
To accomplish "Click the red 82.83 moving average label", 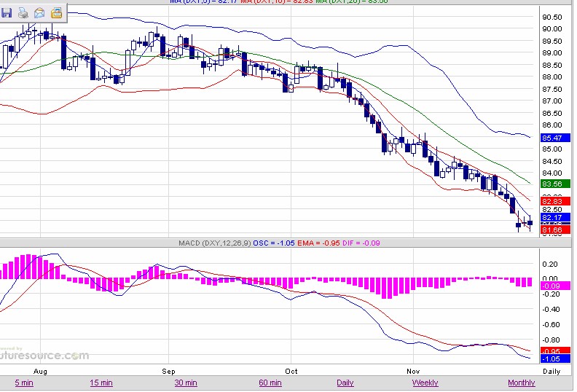I will point(552,200).
